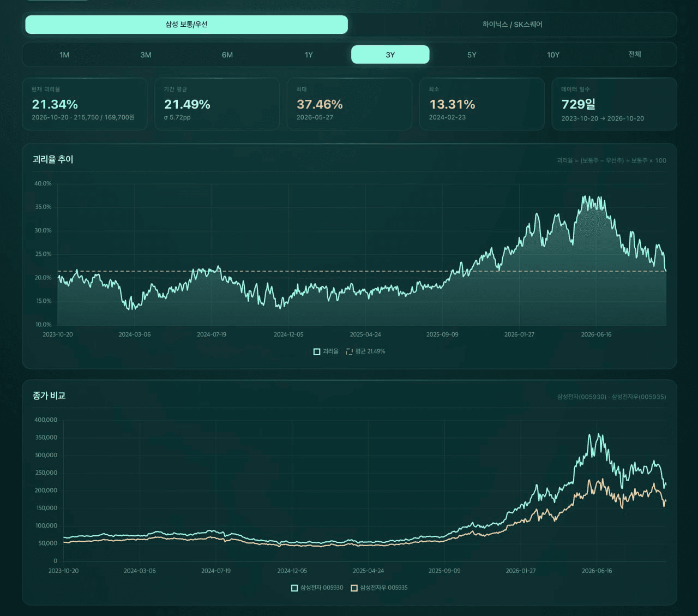Click the 삼성전자(005930) · 삼성전자우(005935) caption
The image size is (698, 616).
[x=611, y=397]
